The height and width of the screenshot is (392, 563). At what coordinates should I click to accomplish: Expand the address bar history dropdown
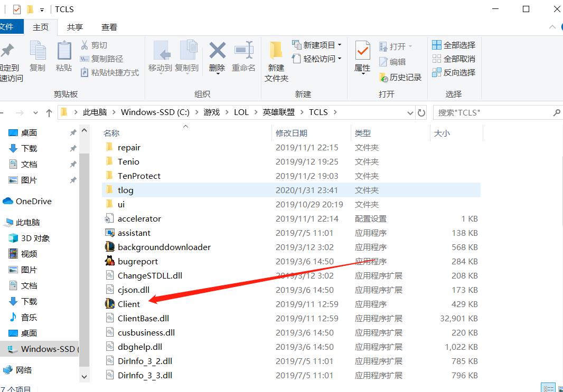pyautogui.click(x=410, y=112)
